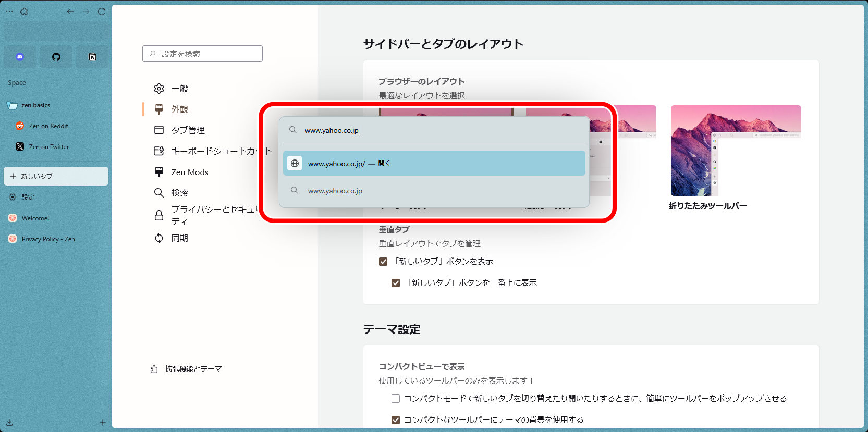Open the 拡張機能とテーマ link

point(186,369)
